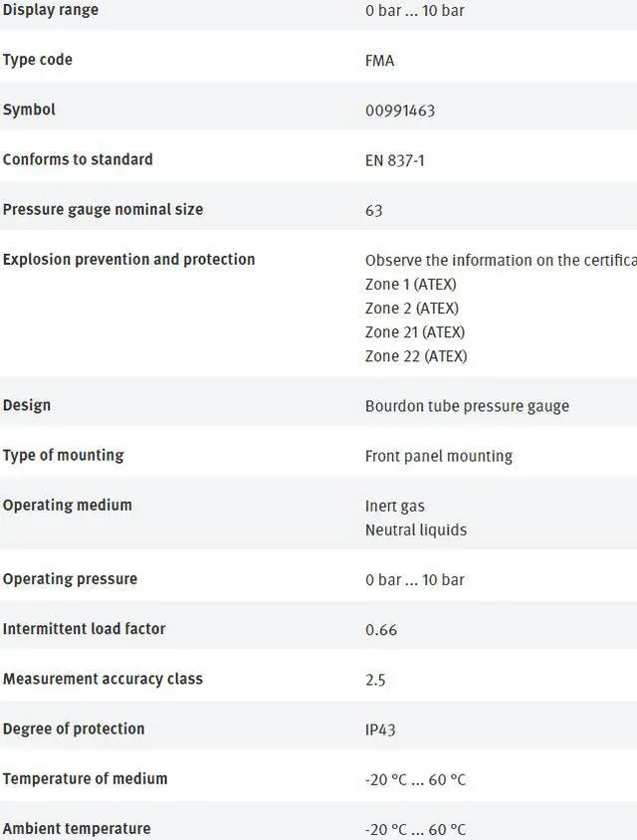637x840 pixels.
Task: Click the IP43 protection rating
Action: tap(380, 730)
